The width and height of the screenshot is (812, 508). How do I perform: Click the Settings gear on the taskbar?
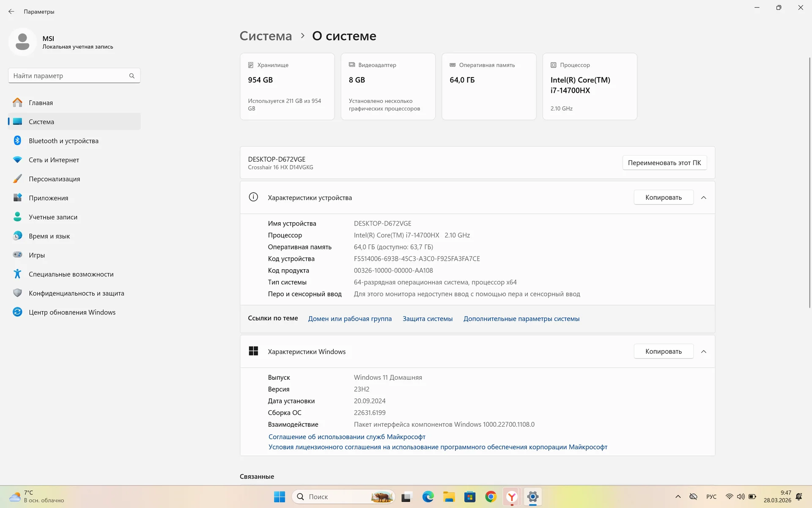(x=533, y=497)
